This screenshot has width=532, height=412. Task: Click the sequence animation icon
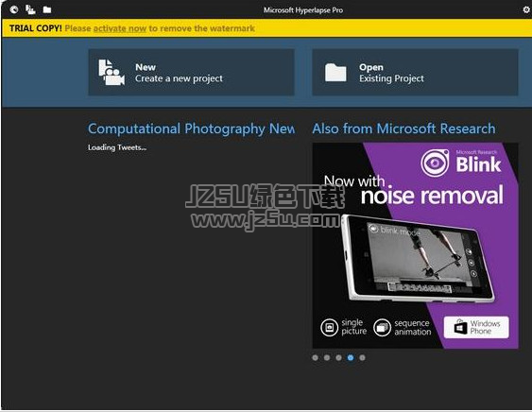coord(382,328)
